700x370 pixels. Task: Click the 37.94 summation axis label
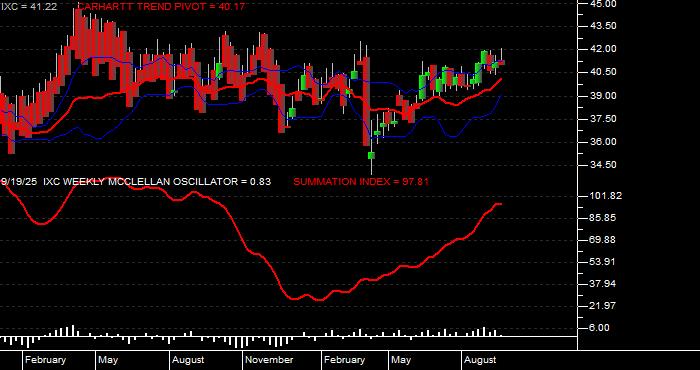point(604,284)
